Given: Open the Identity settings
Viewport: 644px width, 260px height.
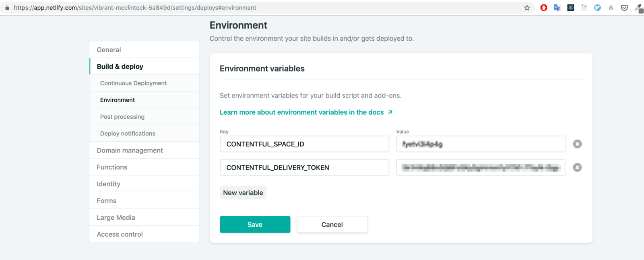Looking at the screenshot, I should click(x=144, y=184).
